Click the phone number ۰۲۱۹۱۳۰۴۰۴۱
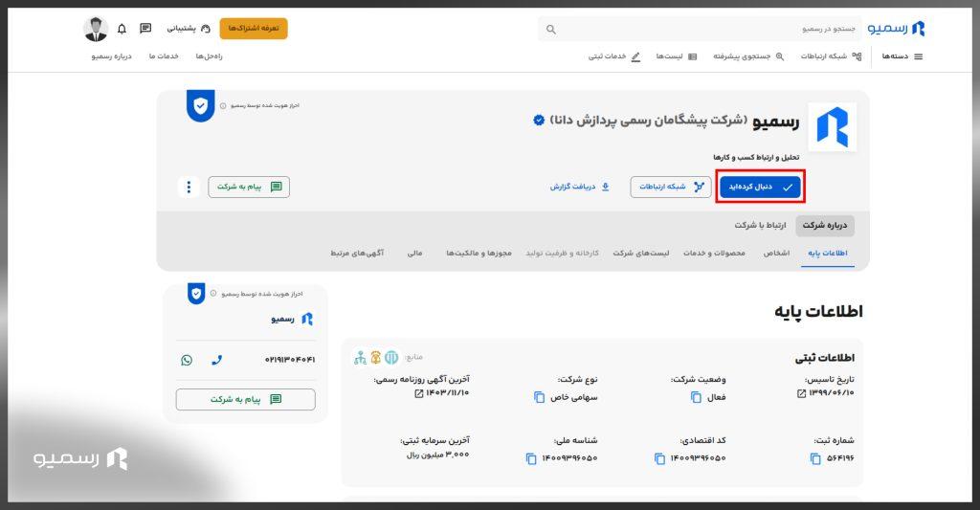This screenshot has height=510, width=980. 290,360
